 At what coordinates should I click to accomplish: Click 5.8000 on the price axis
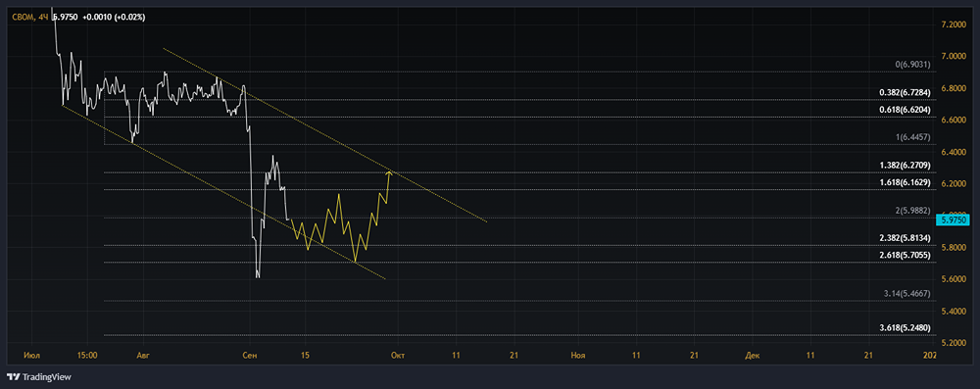(954, 248)
